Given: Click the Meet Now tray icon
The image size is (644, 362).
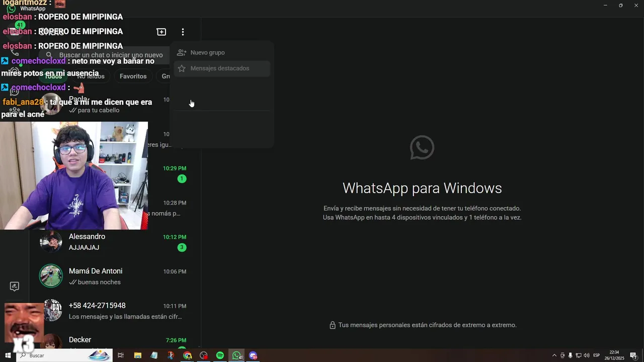Looking at the screenshot, I should 562,355.
